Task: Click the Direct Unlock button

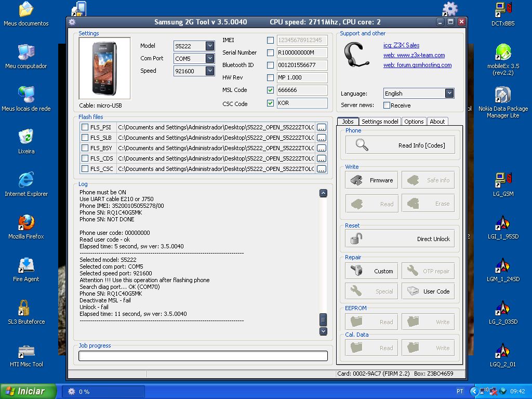Action: (400, 239)
